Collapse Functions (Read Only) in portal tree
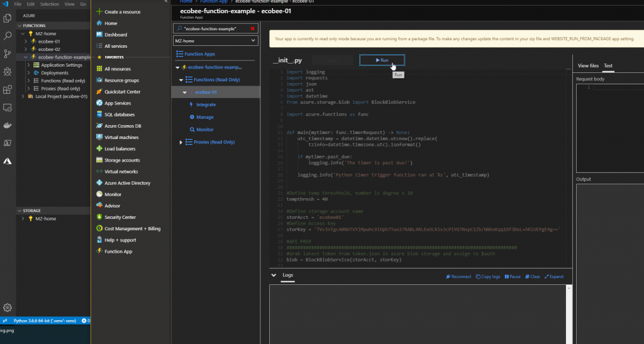Screen dimensions: 644x344 [x=181, y=80]
